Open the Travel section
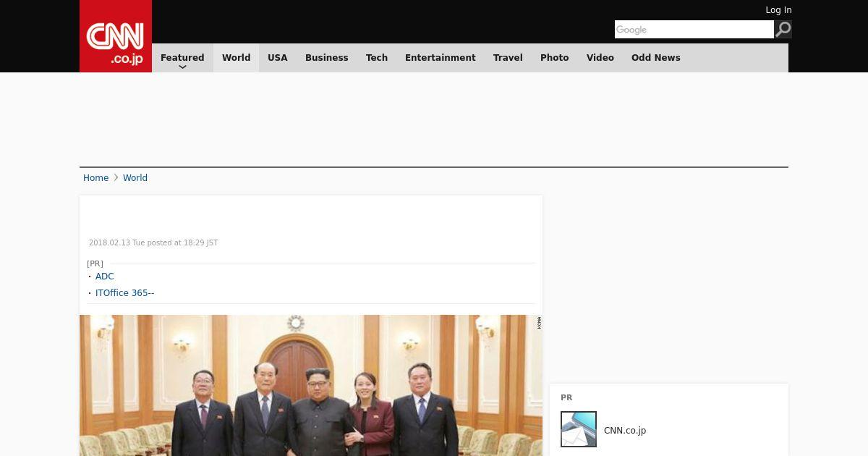 (x=508, y=58)
